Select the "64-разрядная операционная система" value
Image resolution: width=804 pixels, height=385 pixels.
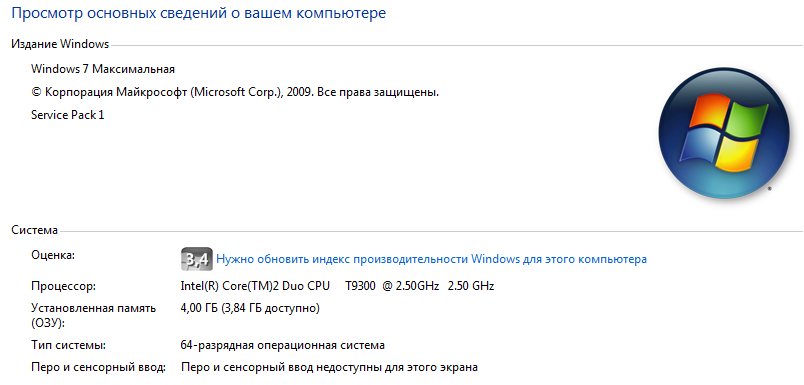[283, 346]
